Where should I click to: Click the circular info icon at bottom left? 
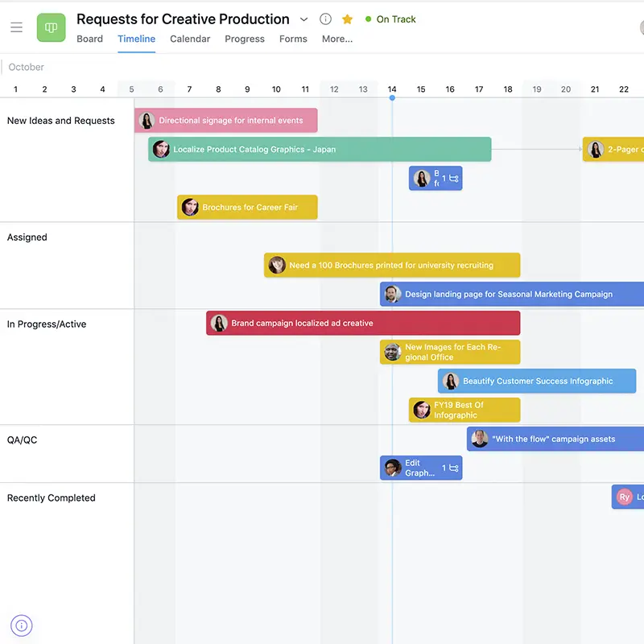click(22, 625)
